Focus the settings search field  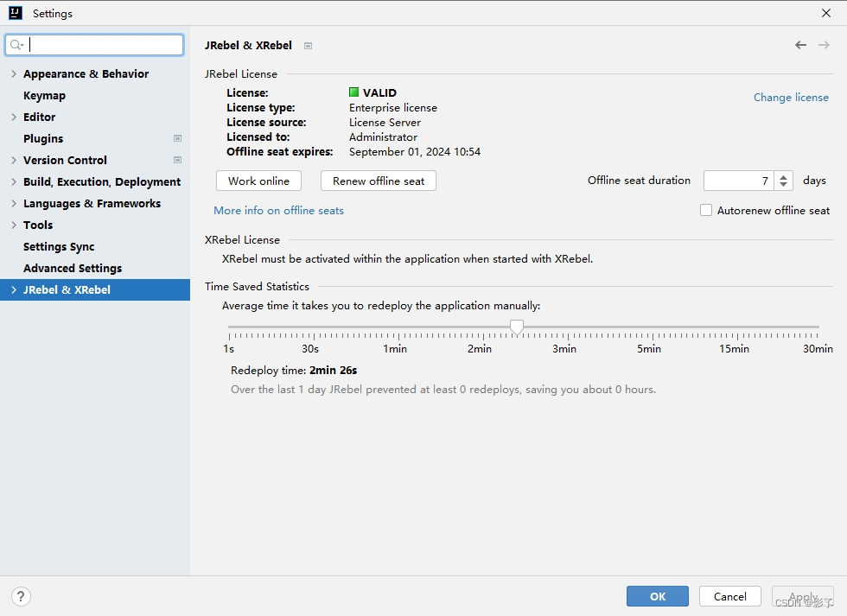(94, 45)
